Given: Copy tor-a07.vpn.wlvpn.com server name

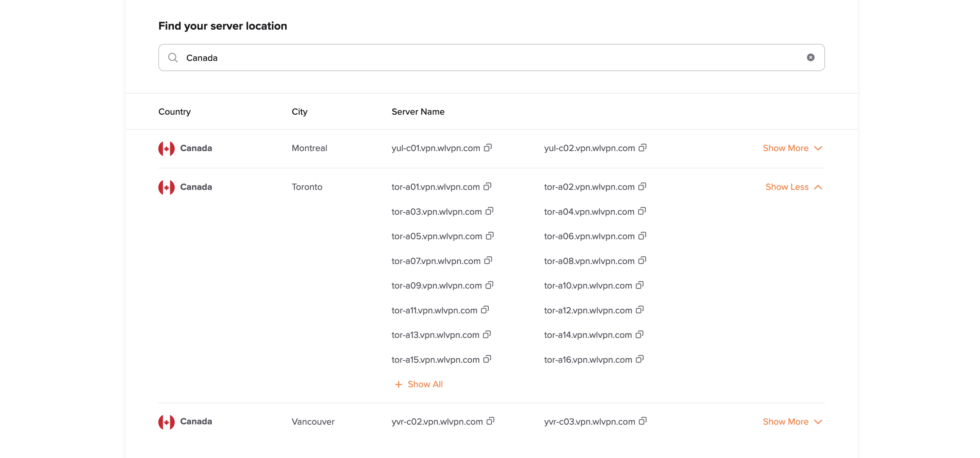Looking at the screenshot, I should point(488,260).
